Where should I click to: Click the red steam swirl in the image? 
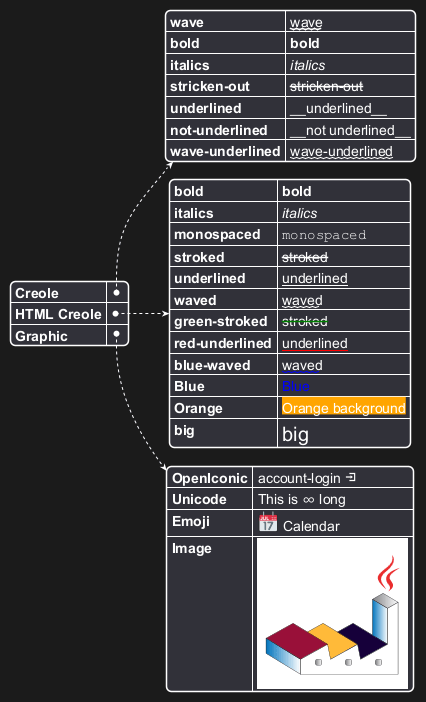coord(388,574)
